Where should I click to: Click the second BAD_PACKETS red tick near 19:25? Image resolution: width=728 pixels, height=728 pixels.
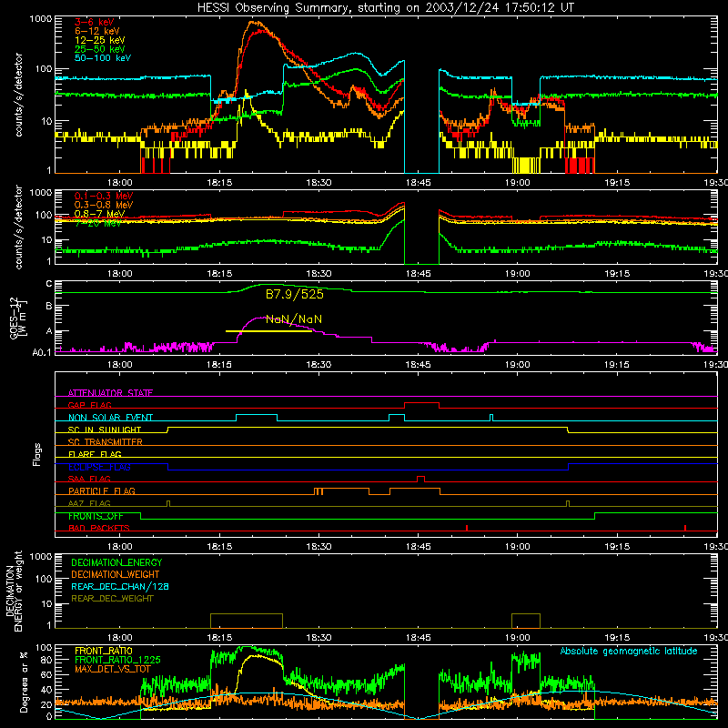click(685, 528)
